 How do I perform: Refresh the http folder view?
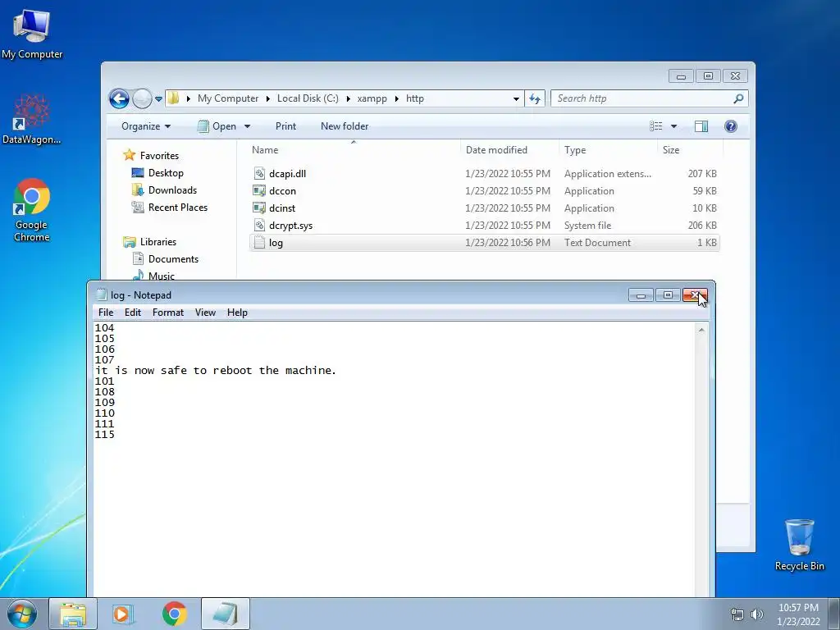(535, 98)
